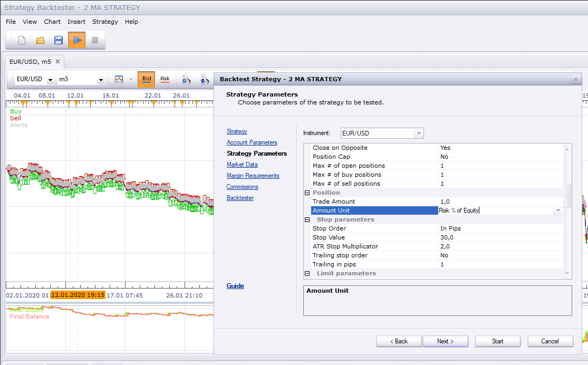Toggle the Bid price button

pyautogui.click(x=146, y=79)
